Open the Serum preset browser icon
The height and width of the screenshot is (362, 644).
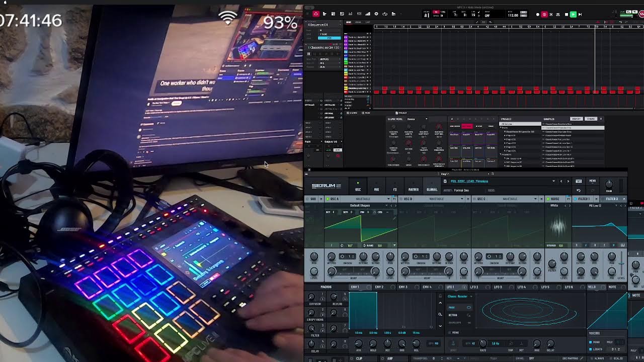tap(579, 182)
